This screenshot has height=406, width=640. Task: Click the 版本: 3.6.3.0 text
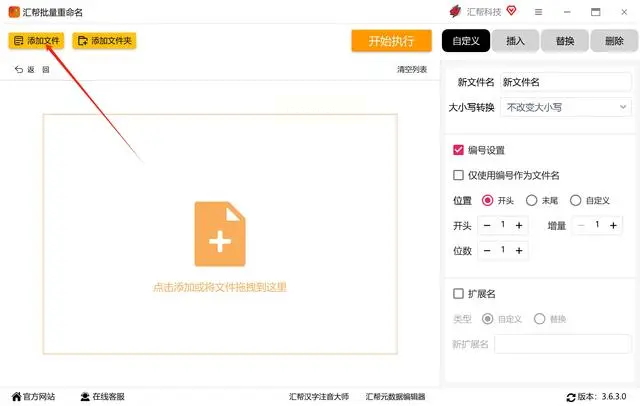[x=602, y=396]
